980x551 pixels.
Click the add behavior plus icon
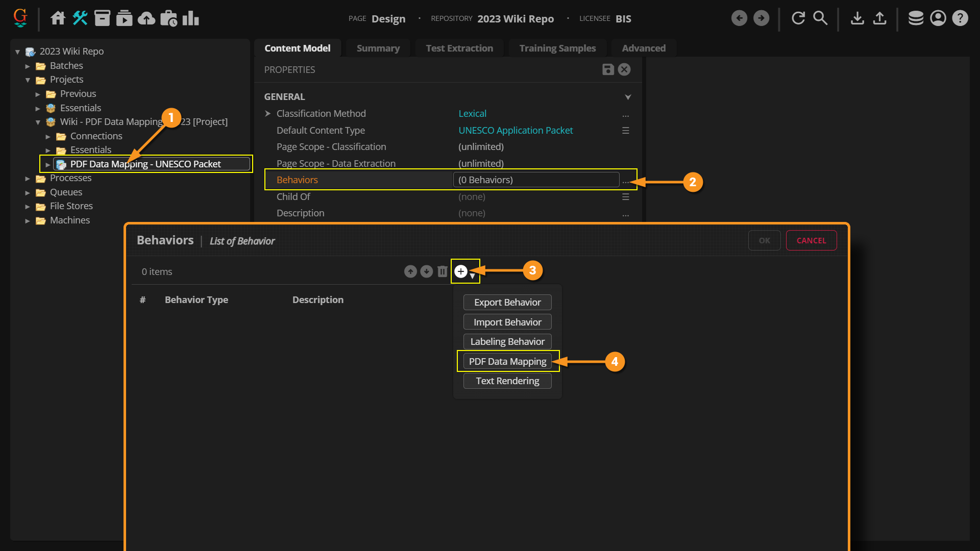[461, 271]
